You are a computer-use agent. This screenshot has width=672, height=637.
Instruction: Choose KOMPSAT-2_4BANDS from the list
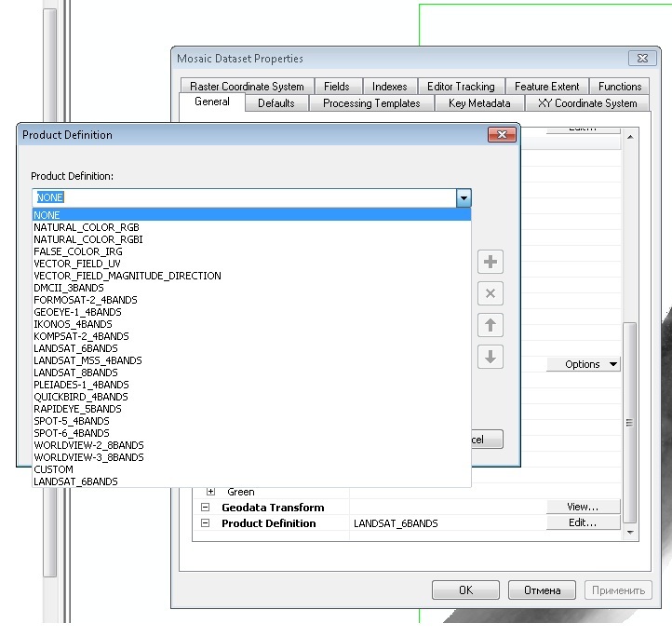[x=251, y=336]
